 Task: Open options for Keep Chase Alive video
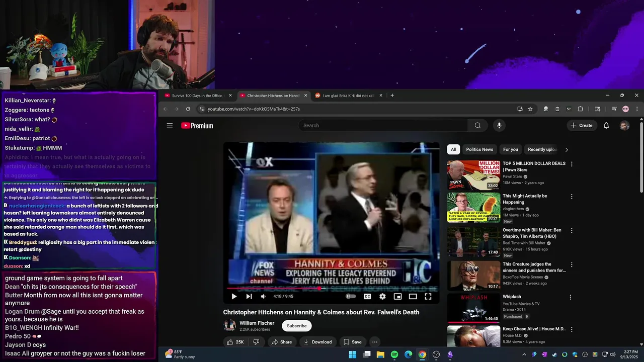[572, 329]
